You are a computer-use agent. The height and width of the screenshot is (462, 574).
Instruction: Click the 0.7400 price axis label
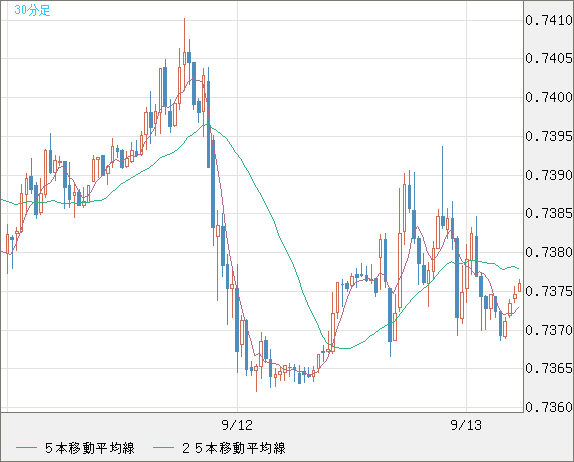coord(549,97)
